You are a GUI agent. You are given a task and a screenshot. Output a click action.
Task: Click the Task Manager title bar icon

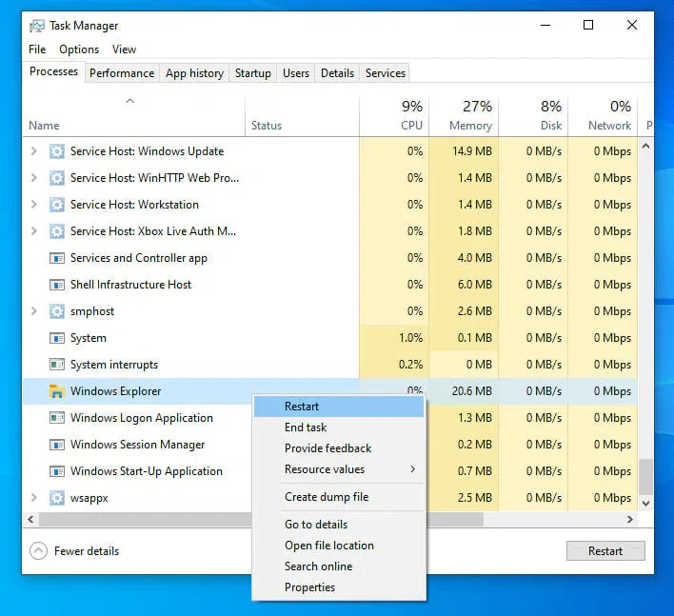click(x=37, y=26)
